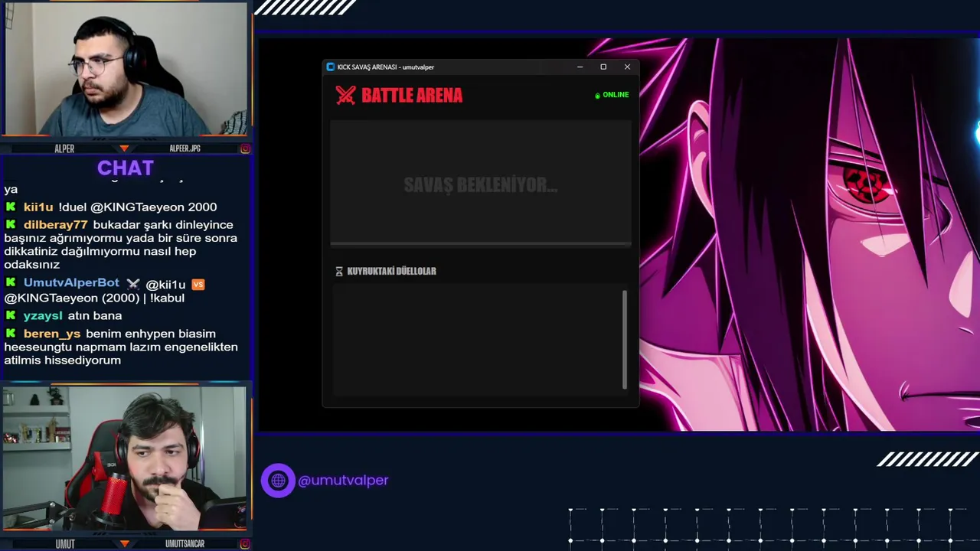Screen dimensions: 980x551
Task: Click Umut's bottom webcam feed
Action: pos(124,458)
